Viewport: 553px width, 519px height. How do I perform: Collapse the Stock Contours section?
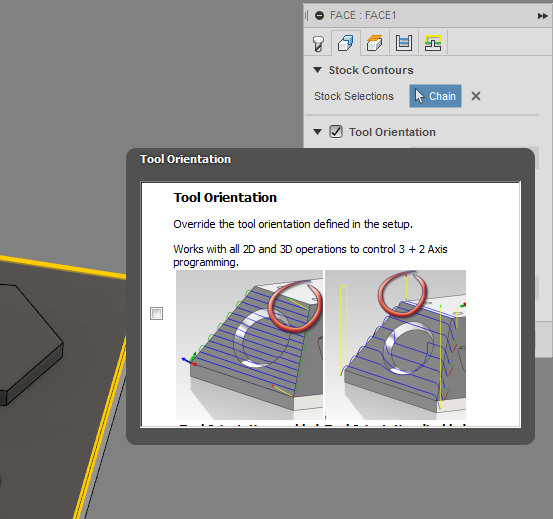[x=317, y=70]
